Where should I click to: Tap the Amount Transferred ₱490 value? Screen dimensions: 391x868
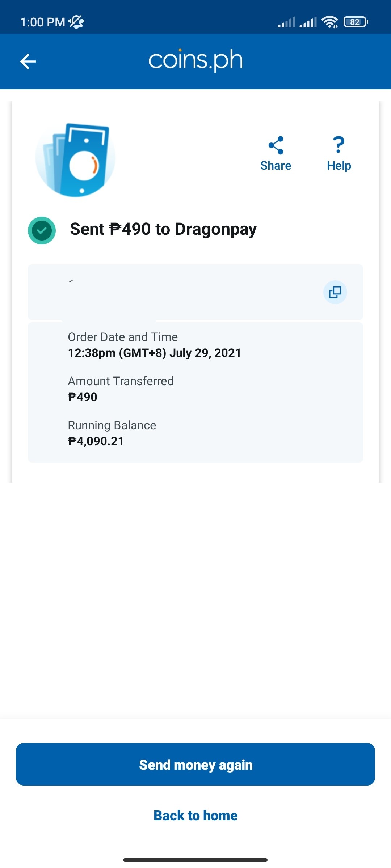[x=83, y=397]
